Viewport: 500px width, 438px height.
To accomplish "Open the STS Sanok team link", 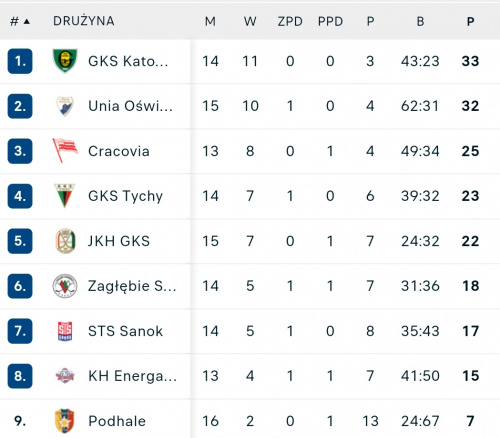I will [125, 331].
